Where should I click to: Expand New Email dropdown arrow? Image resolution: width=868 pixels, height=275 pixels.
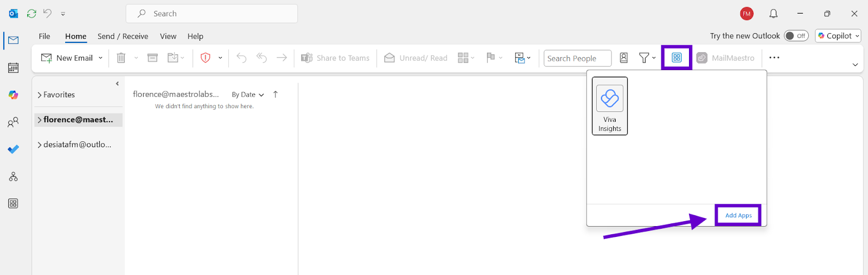coord(100,58)
